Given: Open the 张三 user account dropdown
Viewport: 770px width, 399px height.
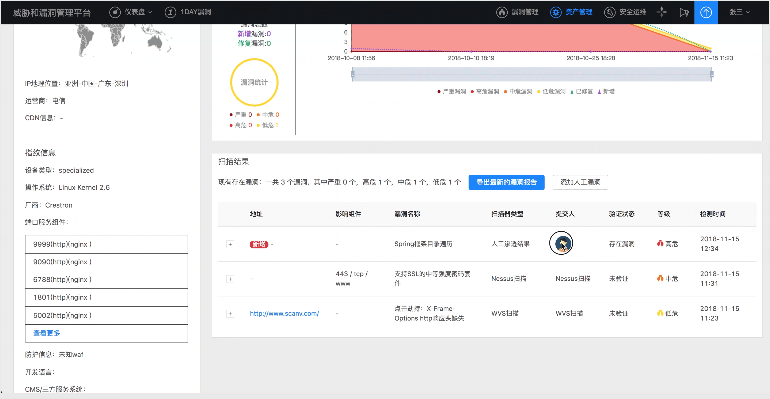Looking at the screenshot, I should click(740, 12).
